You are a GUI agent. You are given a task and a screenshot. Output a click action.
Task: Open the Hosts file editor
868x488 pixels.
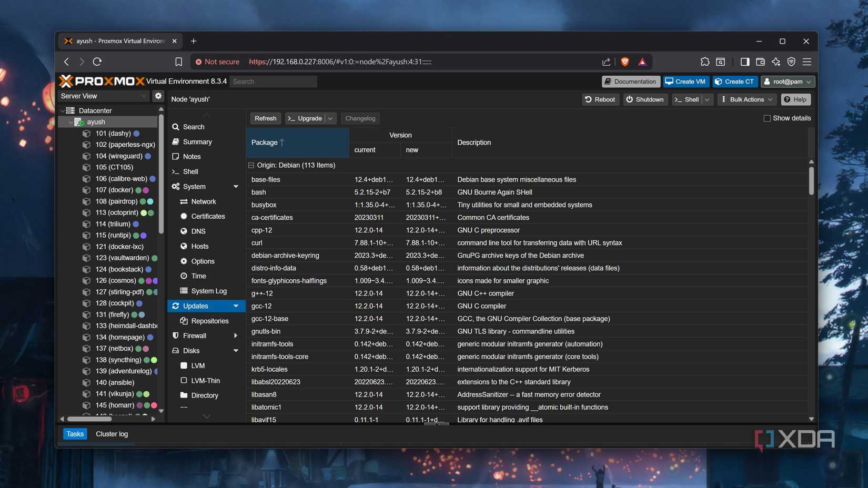point(199,246)
